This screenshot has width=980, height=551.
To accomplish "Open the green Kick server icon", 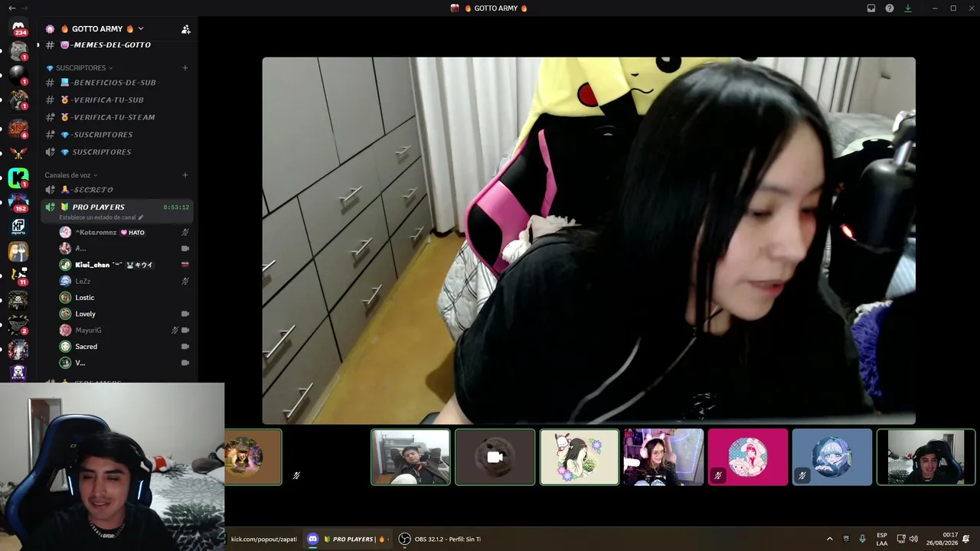I will pyautogui.click(x=18, y=178).
